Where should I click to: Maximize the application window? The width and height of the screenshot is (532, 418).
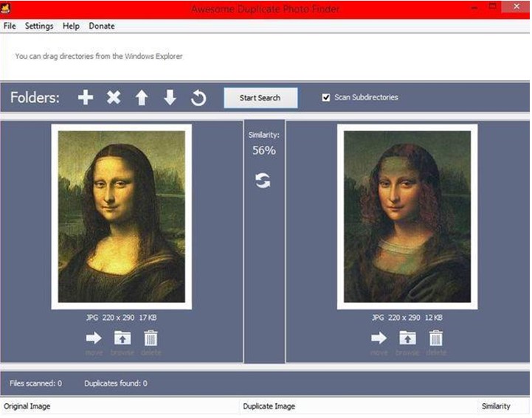tap(493, 7)
